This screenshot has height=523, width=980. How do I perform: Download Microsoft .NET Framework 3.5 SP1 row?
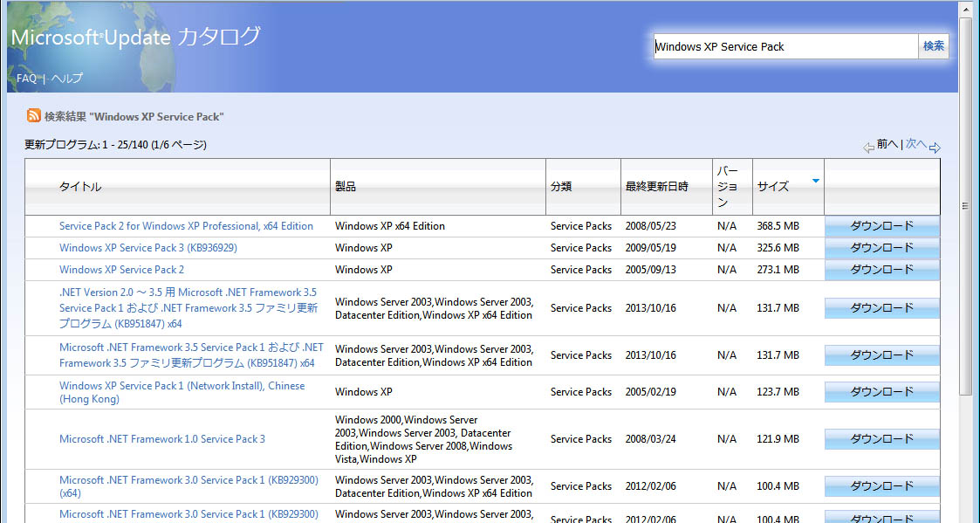882,354
